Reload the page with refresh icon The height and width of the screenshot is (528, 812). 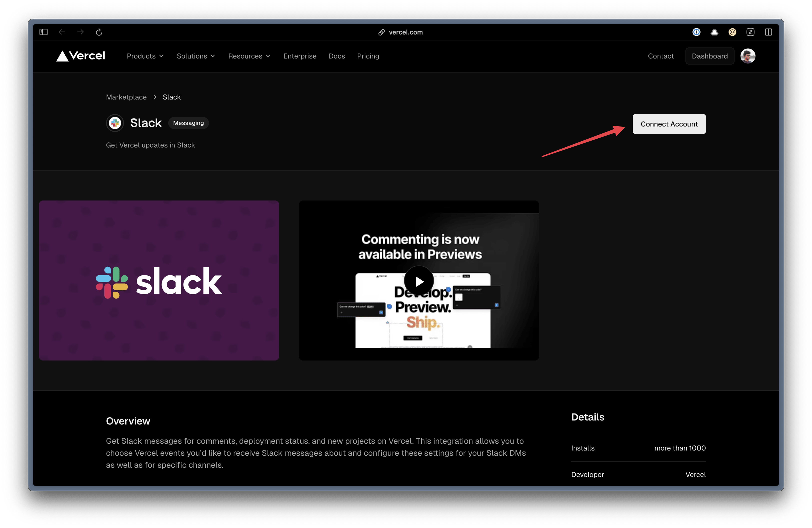tap(99, 32)
